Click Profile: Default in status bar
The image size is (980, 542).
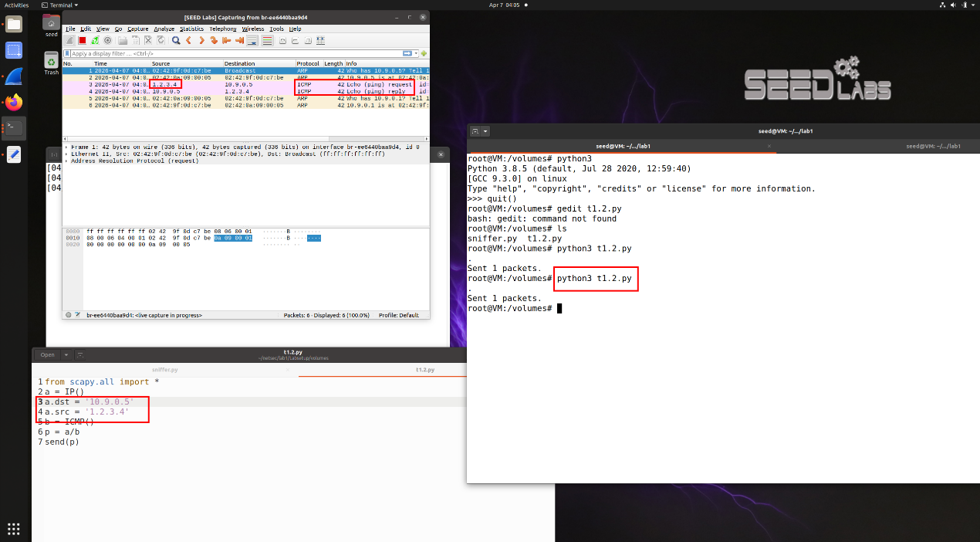coord(398,315)
